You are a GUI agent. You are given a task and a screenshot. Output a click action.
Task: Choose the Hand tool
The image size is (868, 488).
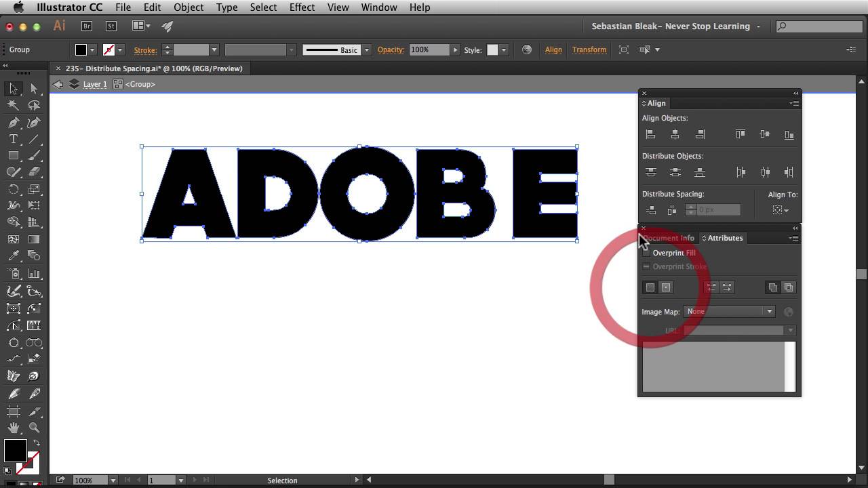(13, 428)
